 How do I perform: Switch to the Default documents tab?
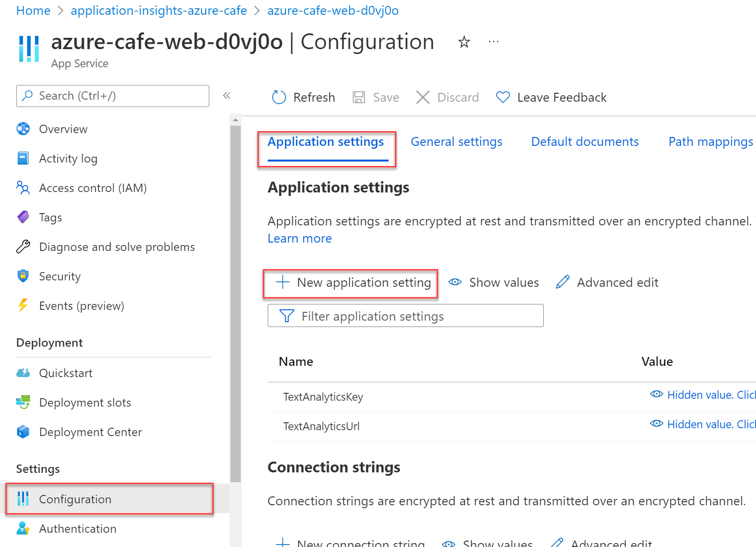[585, 142]
